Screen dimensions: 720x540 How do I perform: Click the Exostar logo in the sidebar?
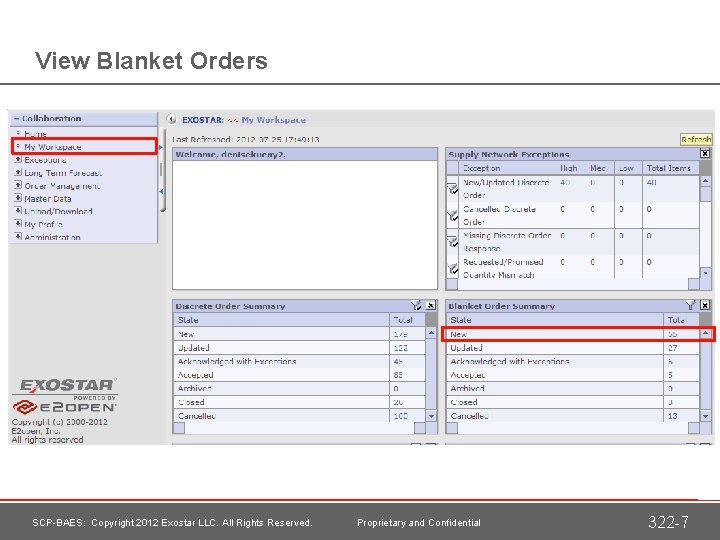[68, 385]
